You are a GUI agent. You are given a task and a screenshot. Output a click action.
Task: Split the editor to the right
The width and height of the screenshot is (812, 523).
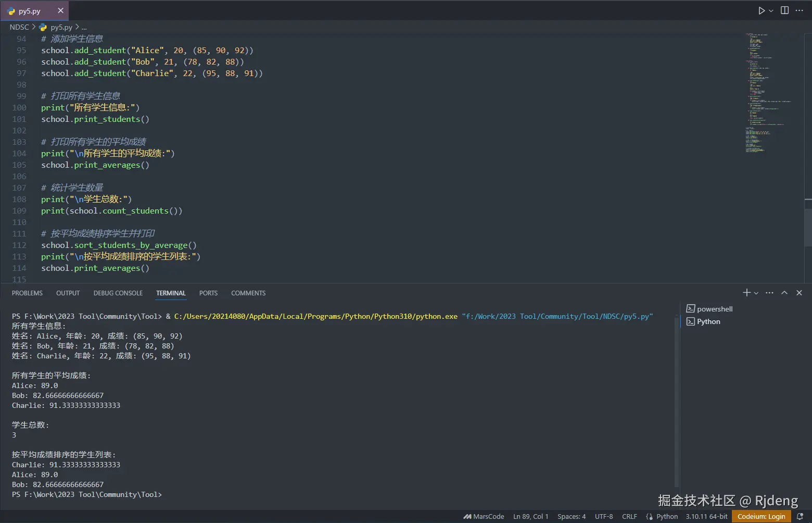coord(785,10)
